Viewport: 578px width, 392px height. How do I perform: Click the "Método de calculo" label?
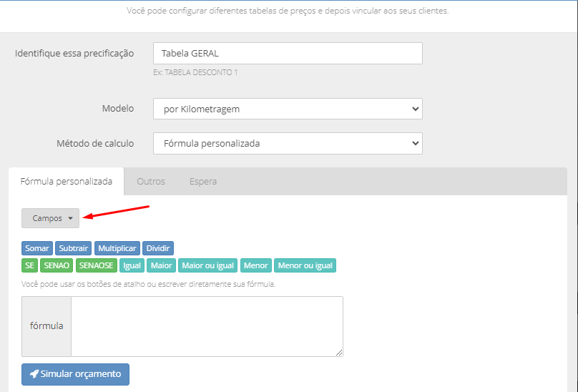(95, 144)
